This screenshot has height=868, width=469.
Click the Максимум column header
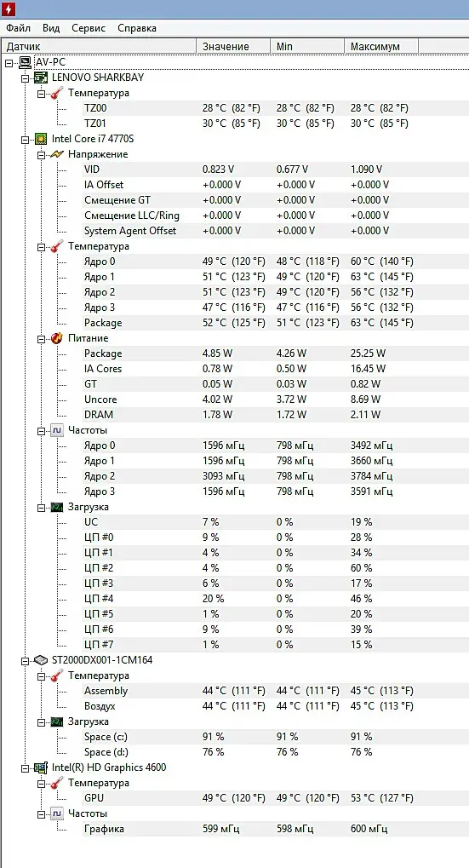pos(381,47)
